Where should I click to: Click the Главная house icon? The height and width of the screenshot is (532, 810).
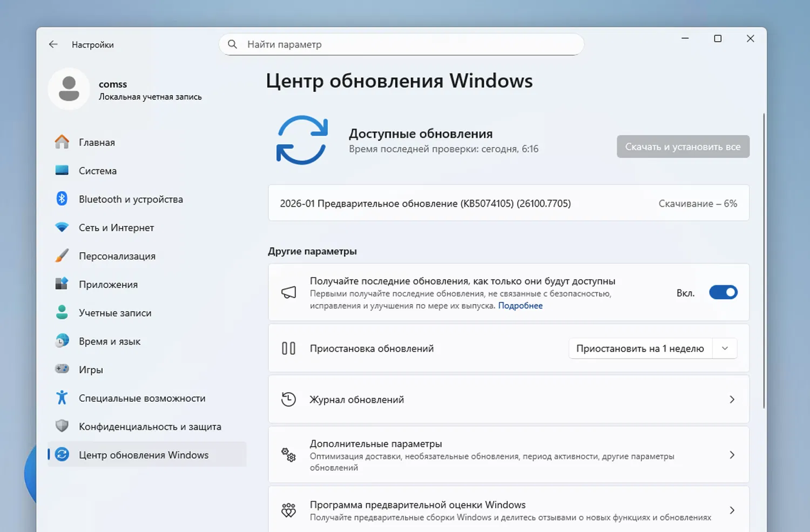click(x=62, y=142)
